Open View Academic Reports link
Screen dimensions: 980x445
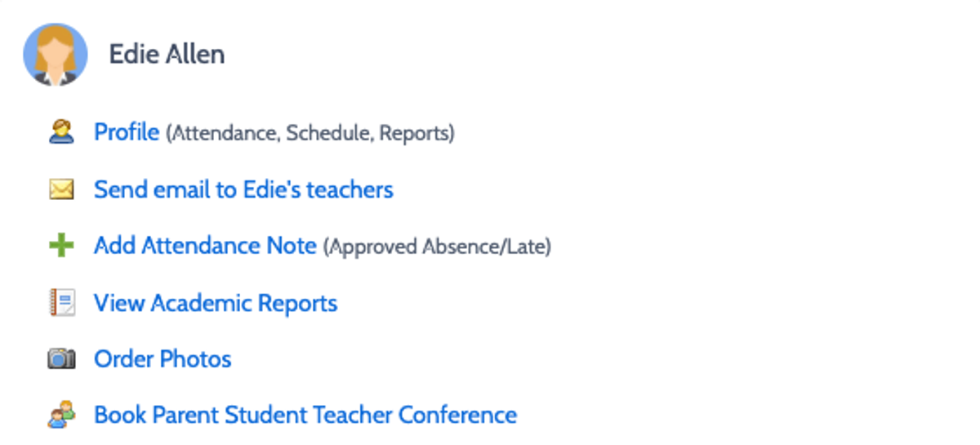pyautogui.click(x=216, y=303)
